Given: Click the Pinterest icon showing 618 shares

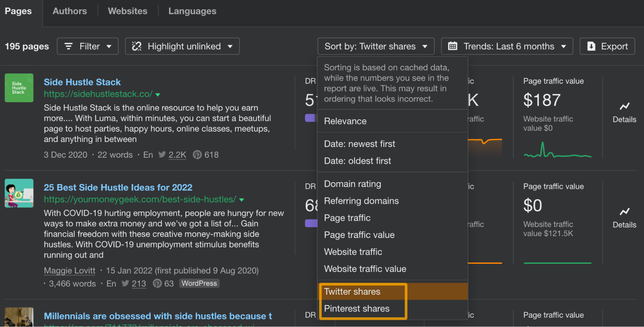Looking at the screenshot, I should point(197,154).
